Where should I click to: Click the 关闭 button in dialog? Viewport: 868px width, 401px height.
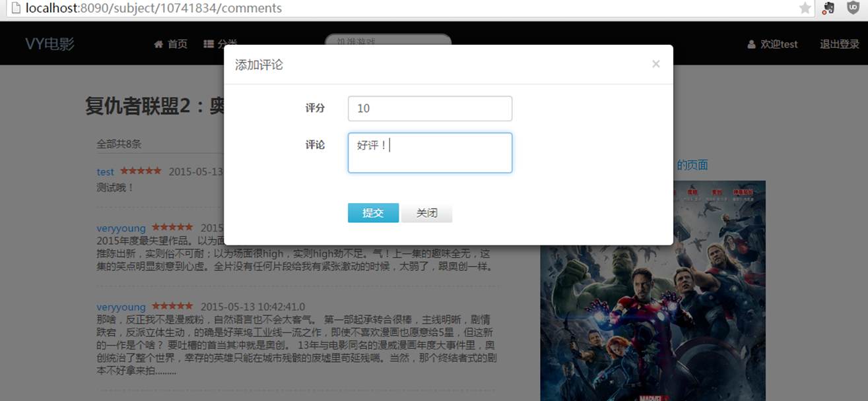[426, 213]
